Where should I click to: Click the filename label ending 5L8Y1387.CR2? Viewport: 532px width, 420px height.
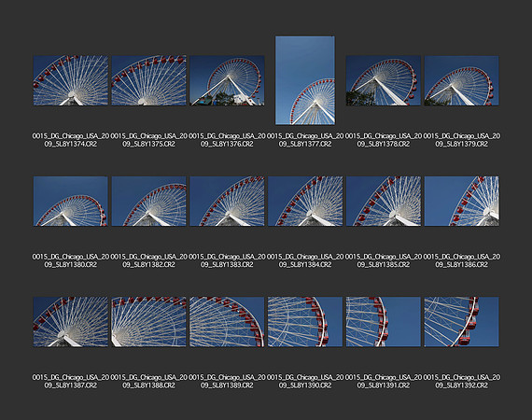pos(71,381)
